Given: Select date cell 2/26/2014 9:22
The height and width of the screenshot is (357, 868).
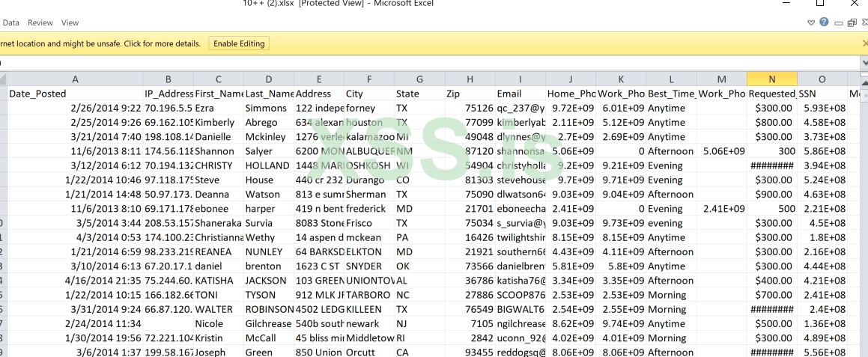Looking at the screenshot, I should pos(76,108).
